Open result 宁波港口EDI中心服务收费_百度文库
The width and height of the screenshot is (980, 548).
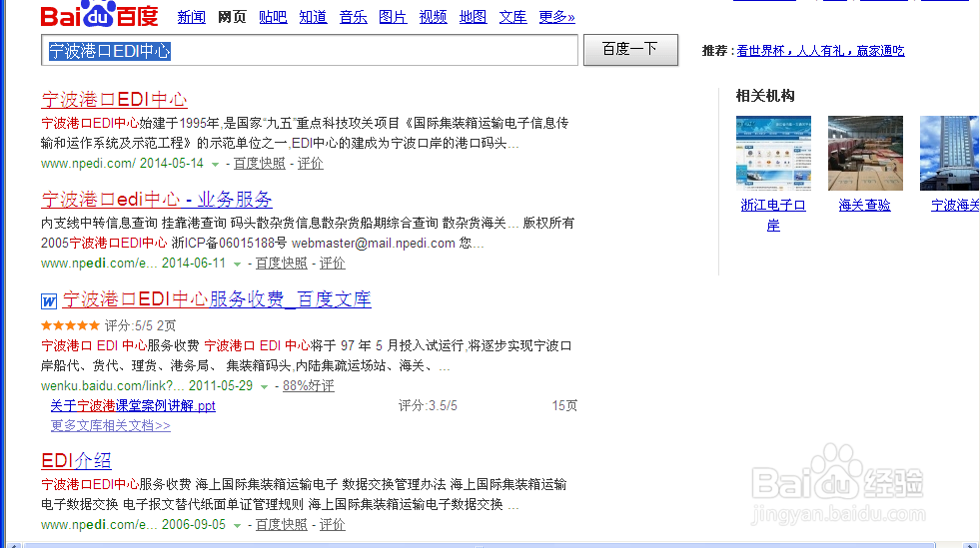217,299
